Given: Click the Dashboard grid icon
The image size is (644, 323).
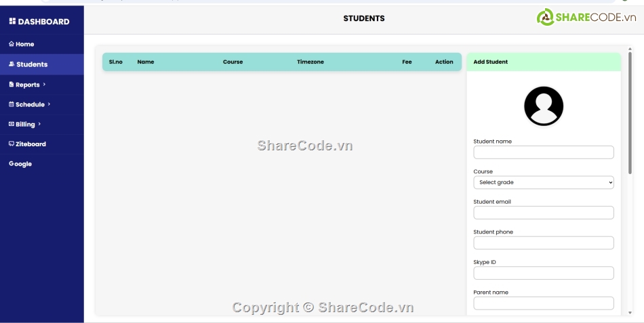Looking at the screenshot, I should pyautogui.click(x=12, y=22).
